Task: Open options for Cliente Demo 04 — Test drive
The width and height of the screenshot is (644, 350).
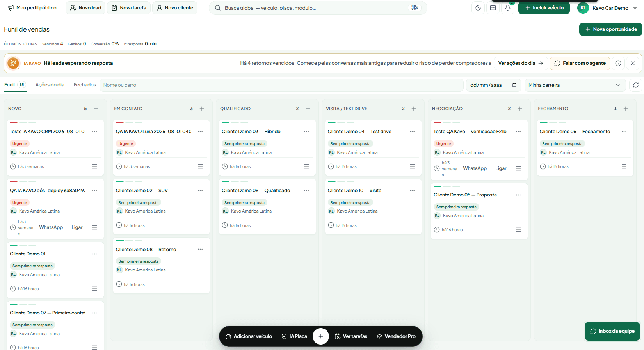Action: click(412, 132)
